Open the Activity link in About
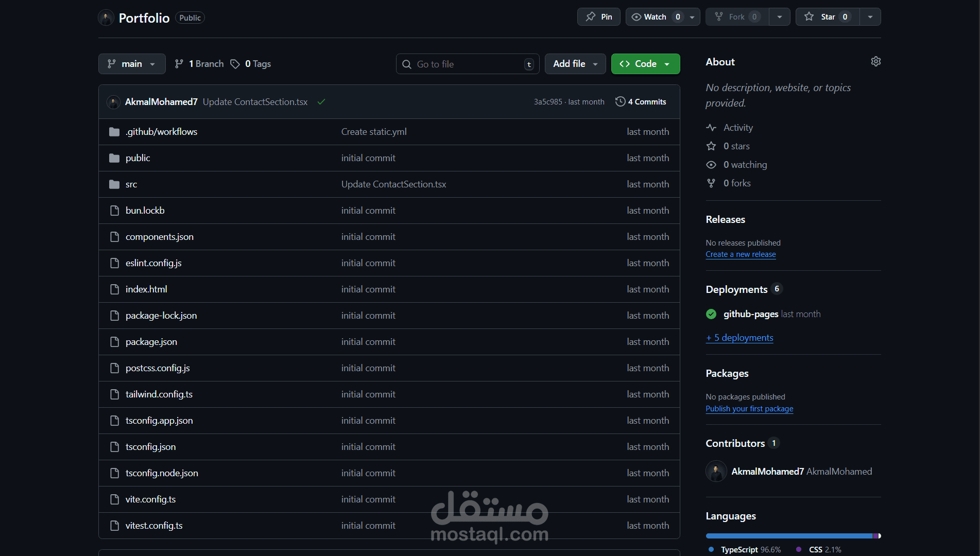The width and height of the screenshot is (980, 556). [738, 128]
